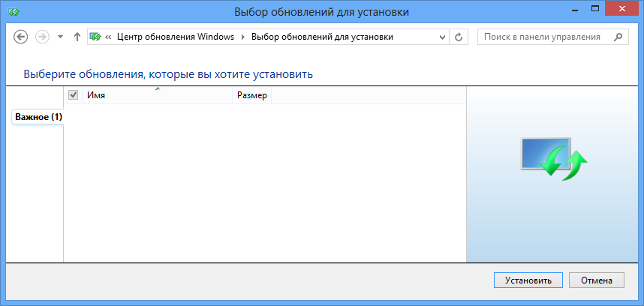Screen dimensions: 644x306
Task: Sort by the Имя column header
Action: pos(157,95)
